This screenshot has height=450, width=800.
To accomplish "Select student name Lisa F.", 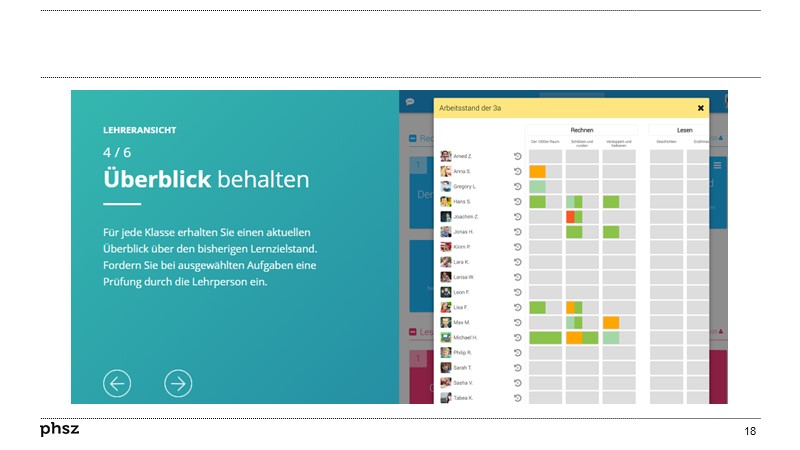I will pos(461,307).
